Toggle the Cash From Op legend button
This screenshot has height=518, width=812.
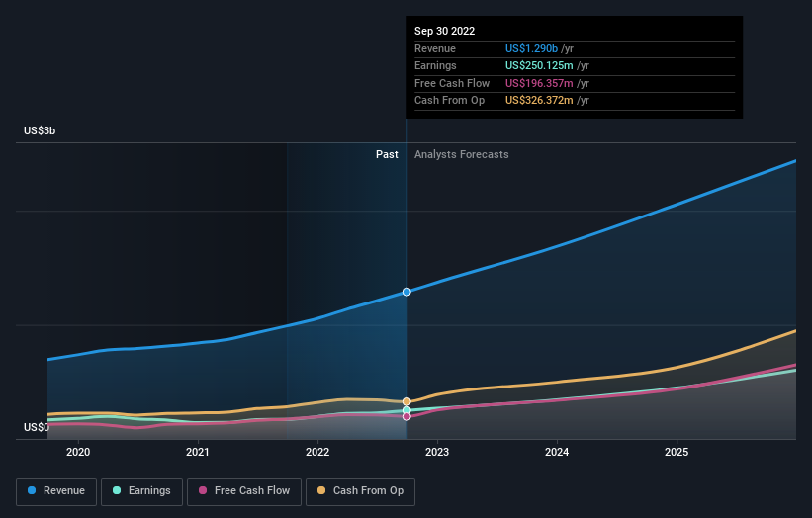(x=360, y=491)
